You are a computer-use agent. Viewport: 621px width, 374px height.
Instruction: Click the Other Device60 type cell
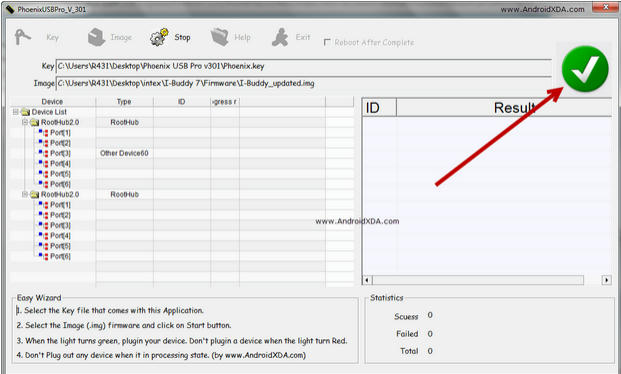click(124, 153)
